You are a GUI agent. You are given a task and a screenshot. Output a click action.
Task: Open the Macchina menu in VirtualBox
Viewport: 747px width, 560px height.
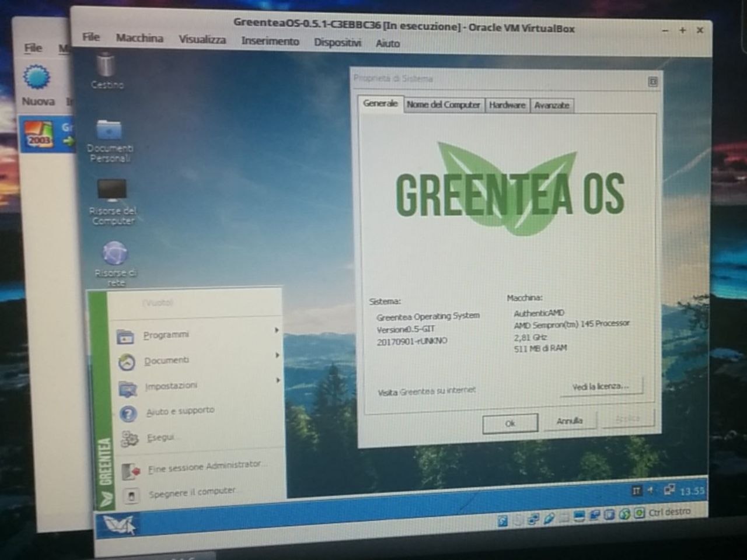pos(139,38)
